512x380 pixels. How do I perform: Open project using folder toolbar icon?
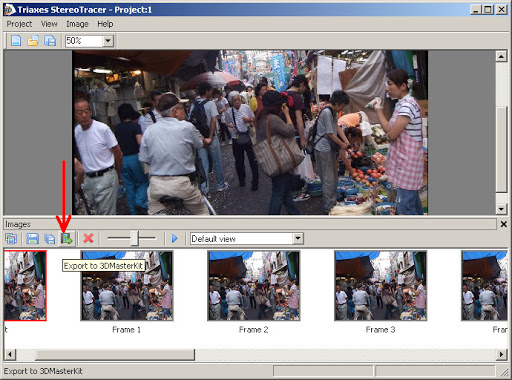pyautogui.click(x=33, y=41)
